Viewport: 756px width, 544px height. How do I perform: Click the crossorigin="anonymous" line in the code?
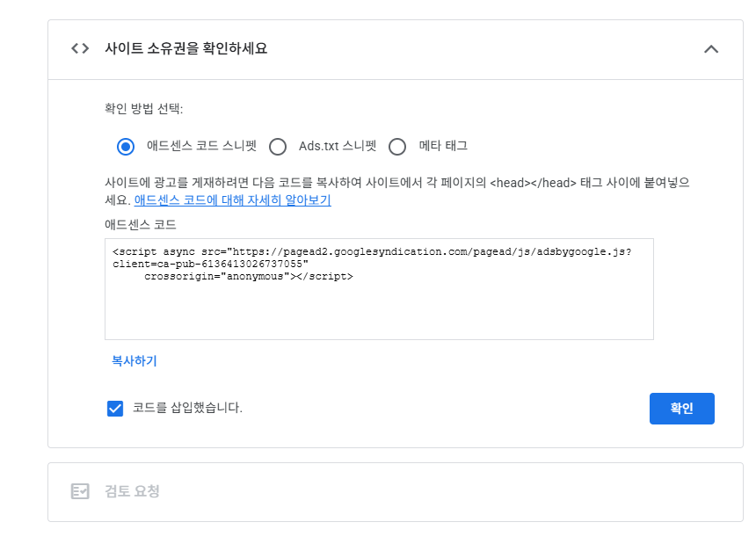249,276
